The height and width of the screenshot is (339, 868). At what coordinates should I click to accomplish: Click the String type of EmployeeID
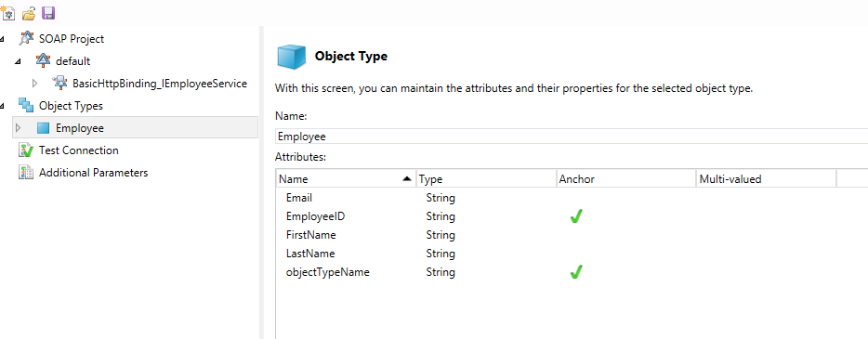[x=441, y=216]
